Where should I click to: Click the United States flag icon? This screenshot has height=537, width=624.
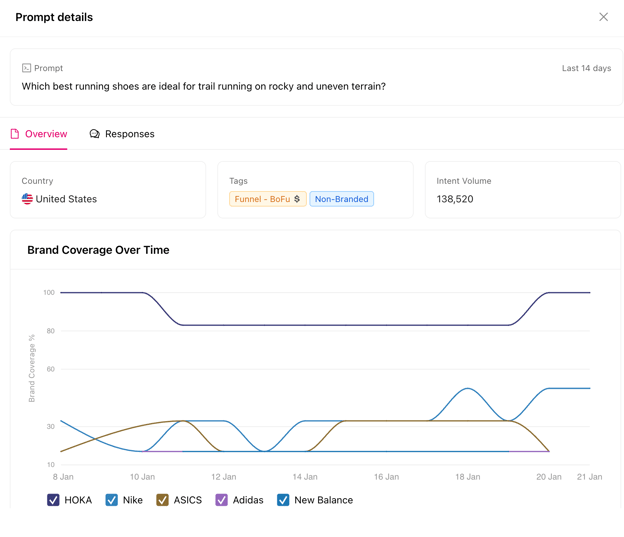point(27,199)
